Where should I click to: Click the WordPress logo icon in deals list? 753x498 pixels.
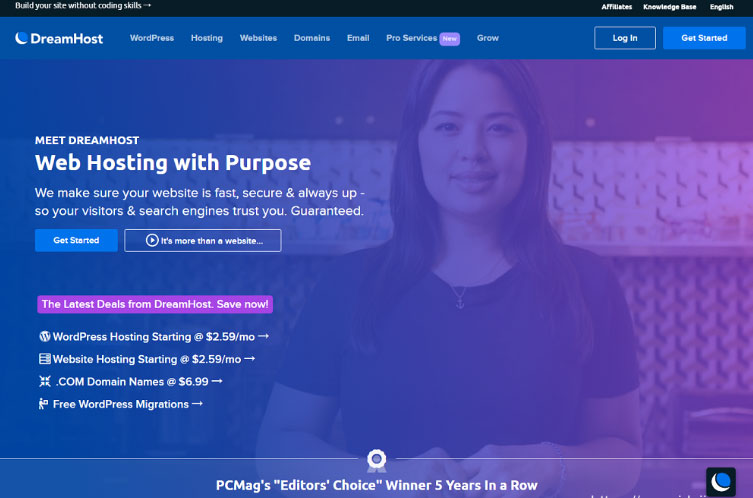(x=45, y=336)
